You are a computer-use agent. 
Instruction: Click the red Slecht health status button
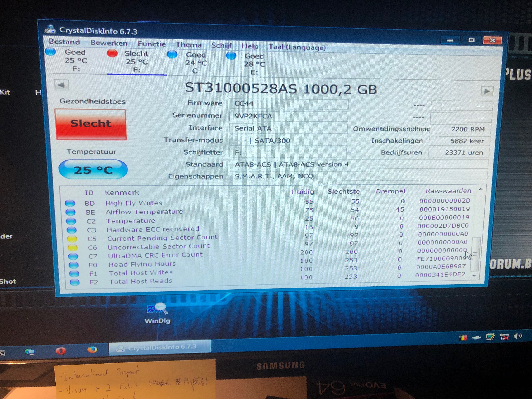coord(91,124)
